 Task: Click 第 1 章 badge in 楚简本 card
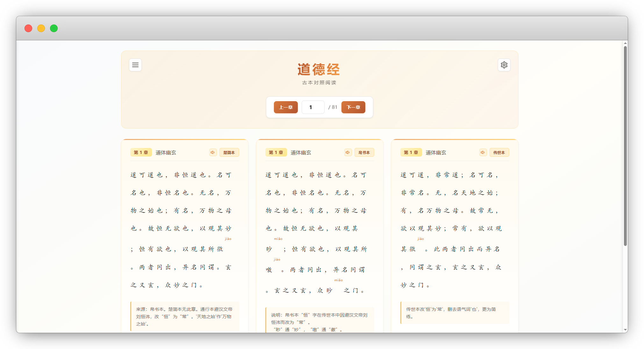(141, 152)
